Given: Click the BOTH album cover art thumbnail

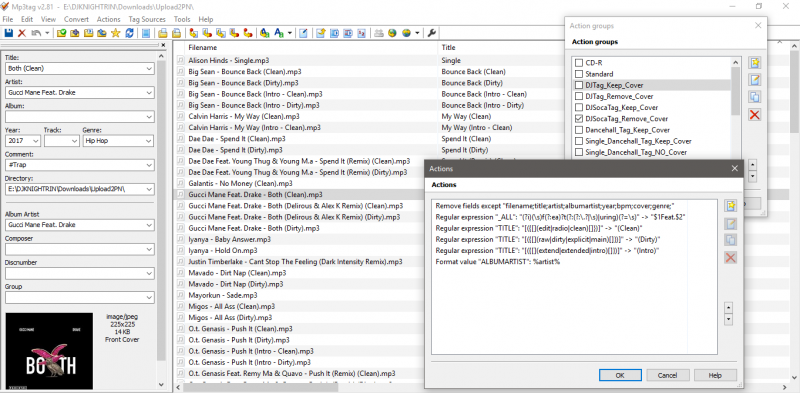Looking at the screenshot, I should pyautogui.click(x=49, y=351).
